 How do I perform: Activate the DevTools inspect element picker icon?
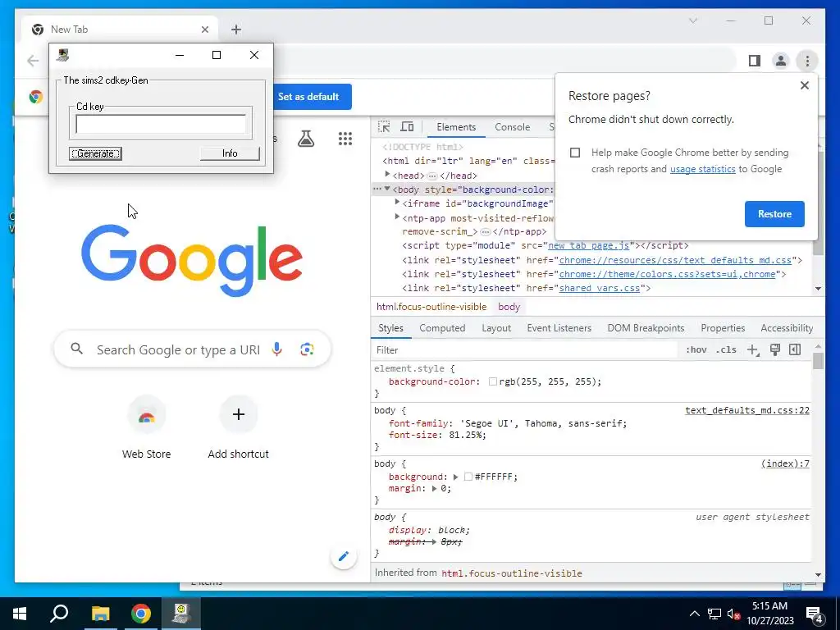[x=384, y=127]
